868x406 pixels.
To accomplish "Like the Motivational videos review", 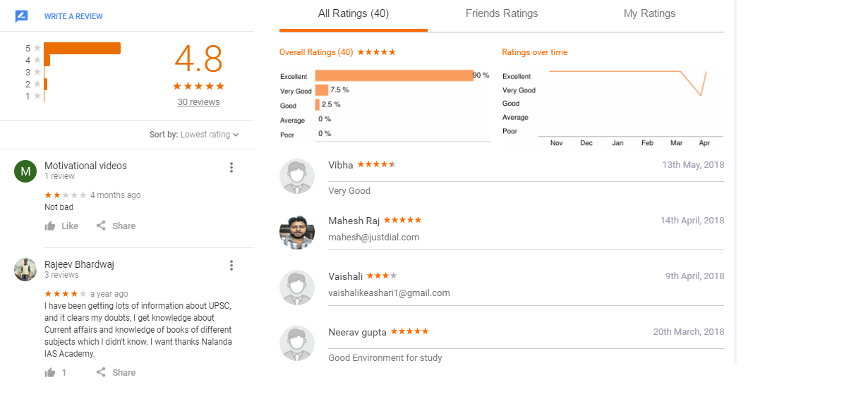I will (61, 226).
